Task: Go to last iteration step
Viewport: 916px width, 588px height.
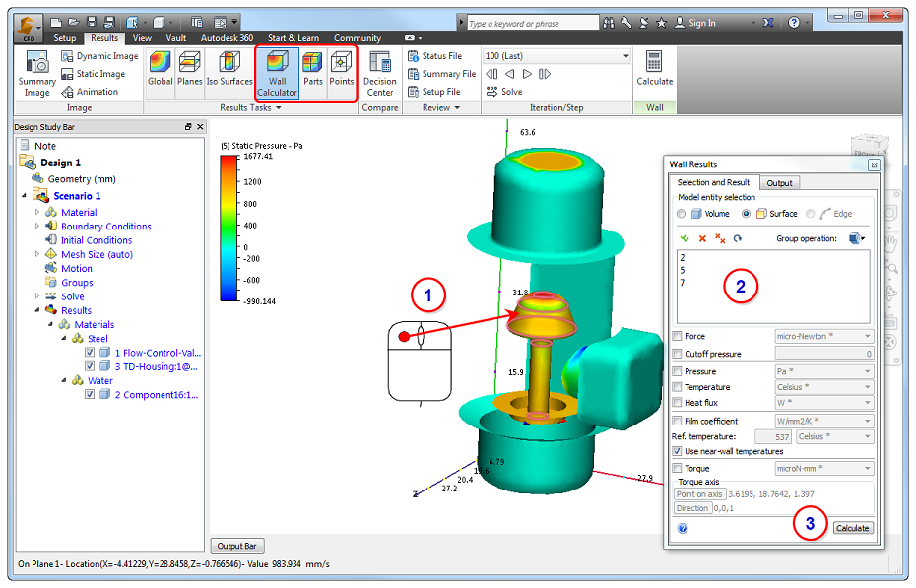Action: pos(545,74)
